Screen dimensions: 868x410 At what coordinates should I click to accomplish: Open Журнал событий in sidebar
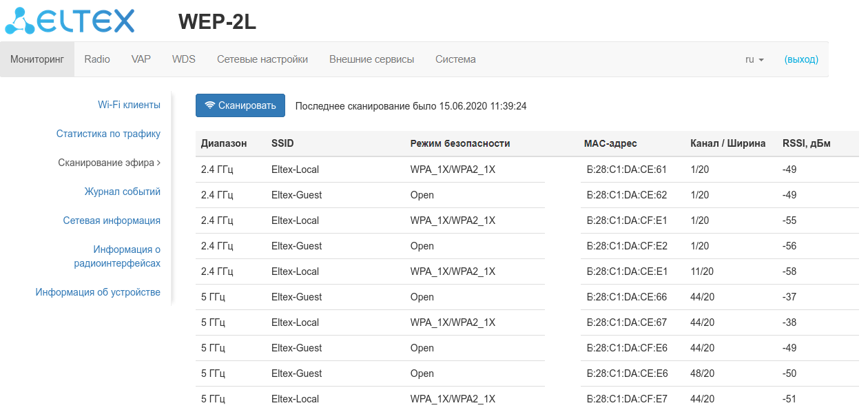[123, 192]
